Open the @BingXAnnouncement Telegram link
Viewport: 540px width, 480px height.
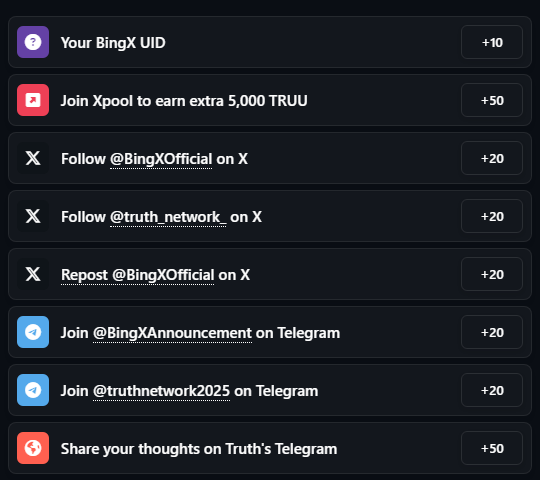173,333
